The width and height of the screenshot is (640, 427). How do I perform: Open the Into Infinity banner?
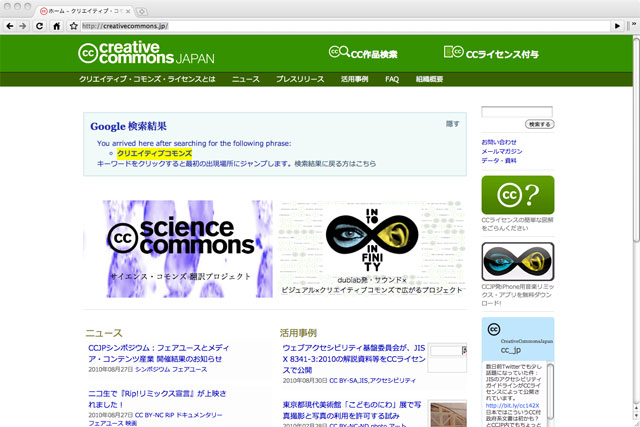pos(372,249)
